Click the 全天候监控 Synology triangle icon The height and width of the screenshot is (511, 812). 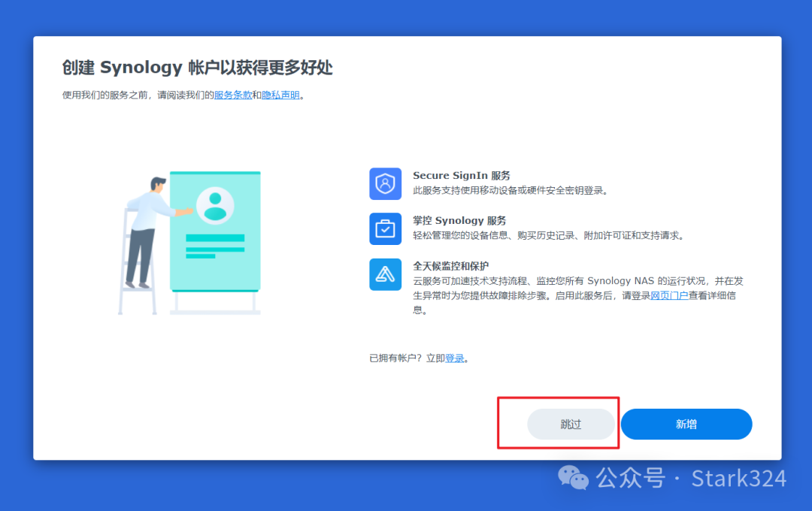385,274
